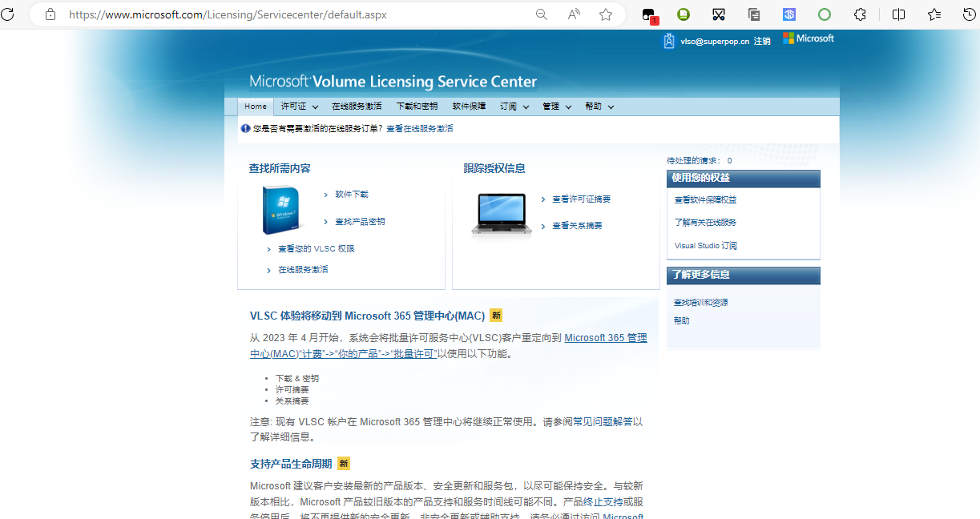Click the green circle extension icon

pos(825,14)
